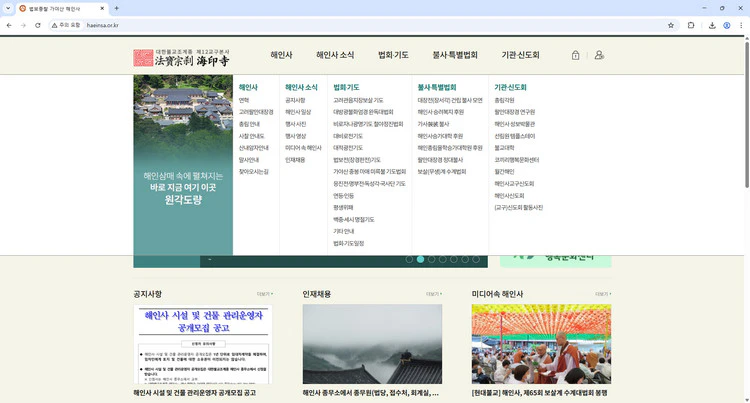Open a new browser tab
750x403 pixels.
point(116,8)
